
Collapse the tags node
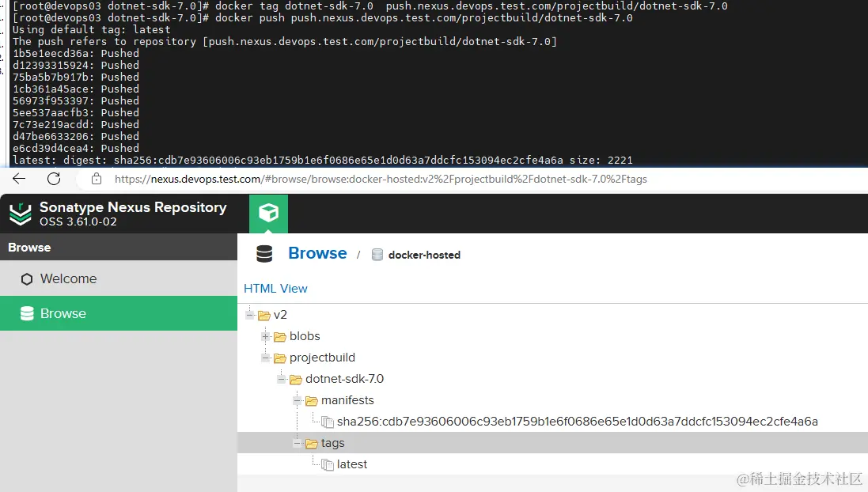pyautogui.click(x=297, y=443)
